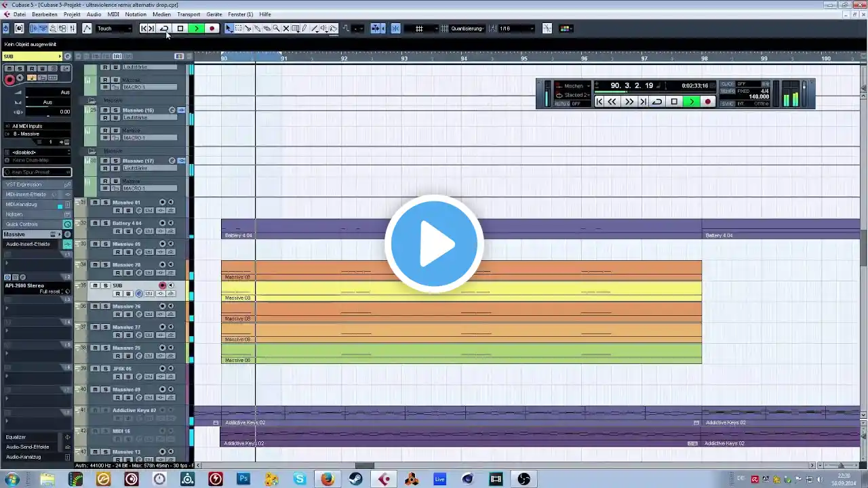Start playback from the main toolbar
The width and height of the screenshot is (868, 488).
[x=196, y=28]
